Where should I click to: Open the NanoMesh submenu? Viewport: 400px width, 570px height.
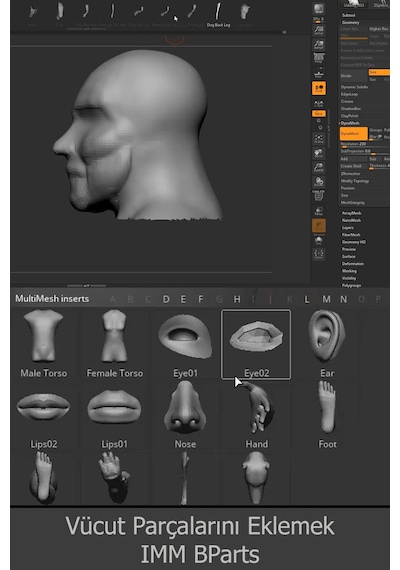tap(351, 220)
